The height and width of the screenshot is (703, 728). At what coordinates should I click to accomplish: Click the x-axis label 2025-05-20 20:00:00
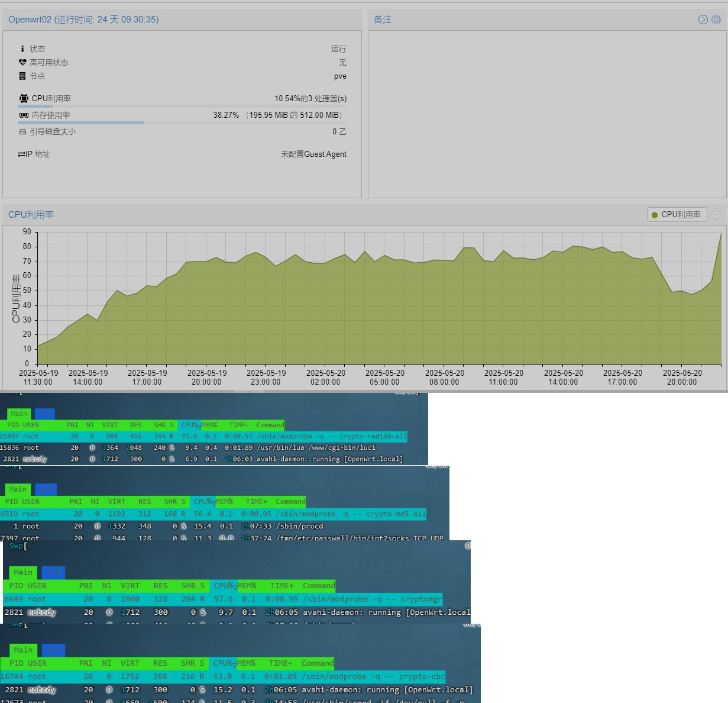click(x=682, y=378)
